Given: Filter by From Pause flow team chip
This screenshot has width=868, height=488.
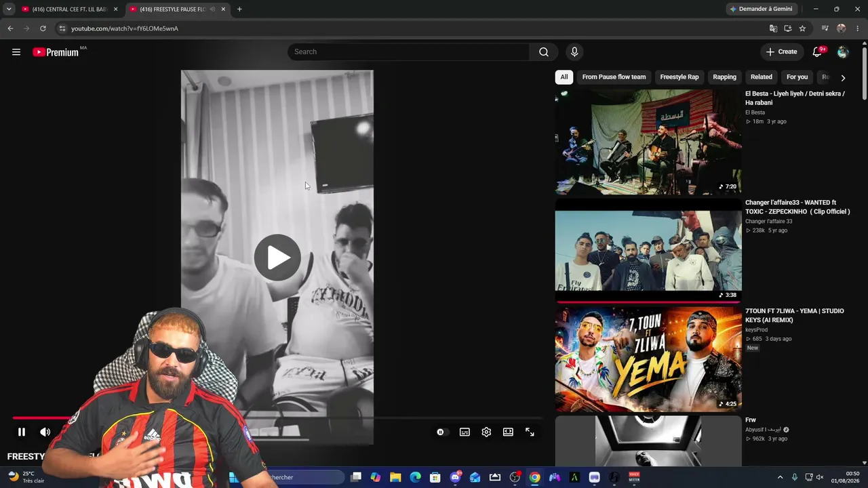Looking at the screenshot, I should [x=614, y=77].
